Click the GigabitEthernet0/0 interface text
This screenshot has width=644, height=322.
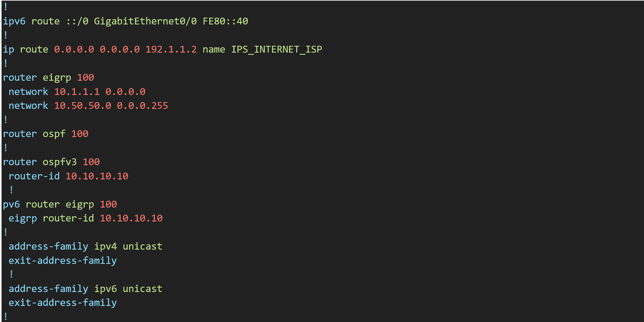145,21
